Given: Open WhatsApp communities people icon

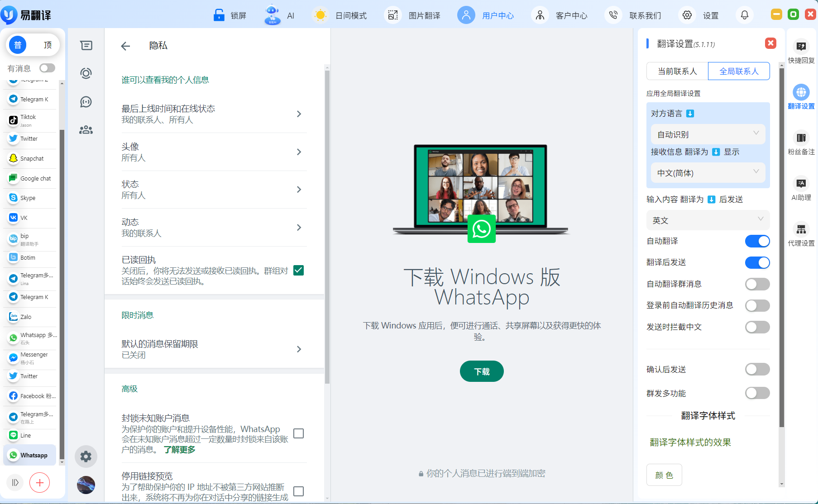Looking at the screenshot, I should tap(86, 130).
